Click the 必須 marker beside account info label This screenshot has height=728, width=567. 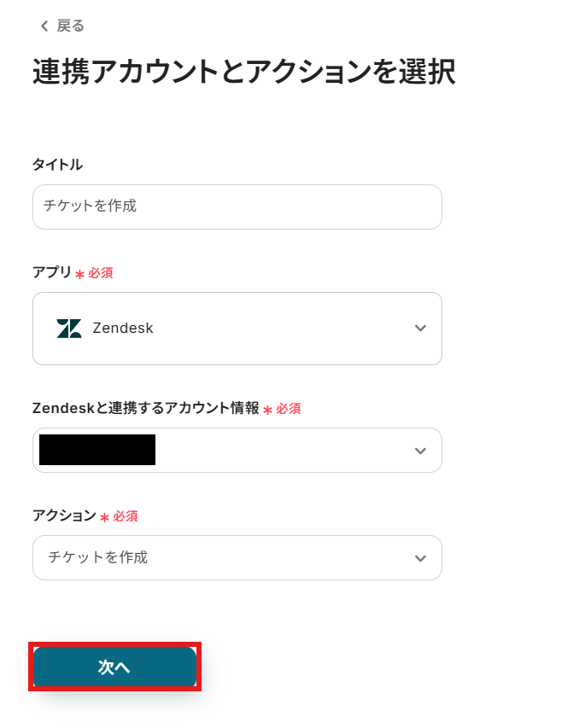(289, 409)
